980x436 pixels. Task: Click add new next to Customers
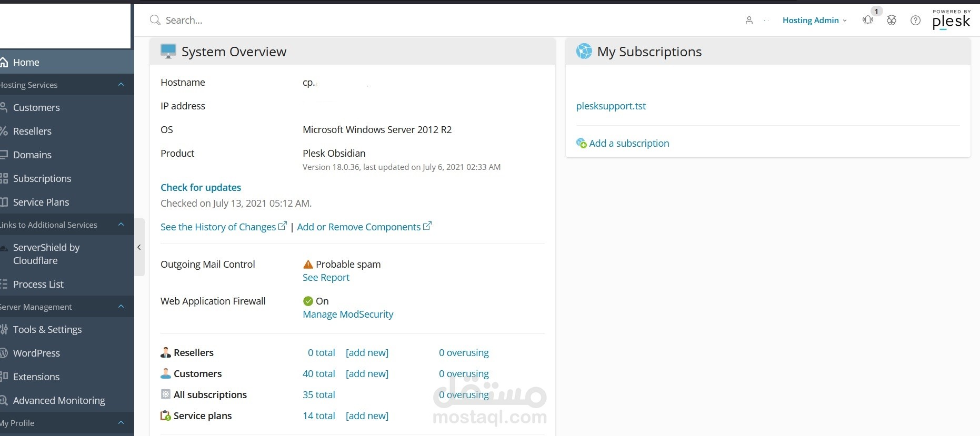(367, 373)
